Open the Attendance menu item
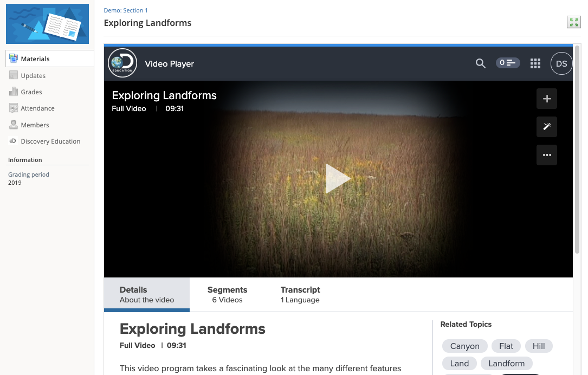This screenshot has width=588, height=375. [x=37, y=108]
